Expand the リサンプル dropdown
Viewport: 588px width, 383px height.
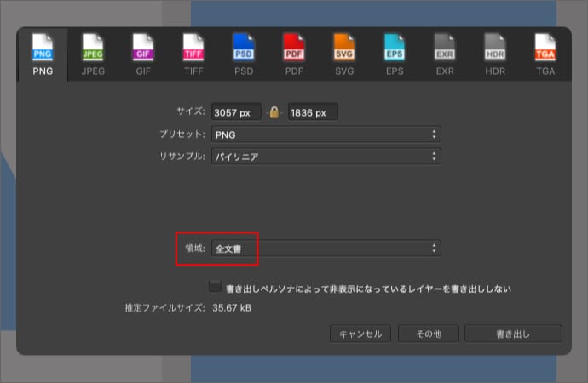pos(326,157)
